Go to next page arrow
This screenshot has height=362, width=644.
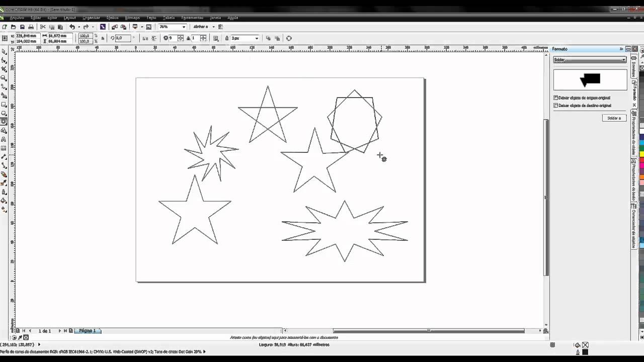point(60,331)
